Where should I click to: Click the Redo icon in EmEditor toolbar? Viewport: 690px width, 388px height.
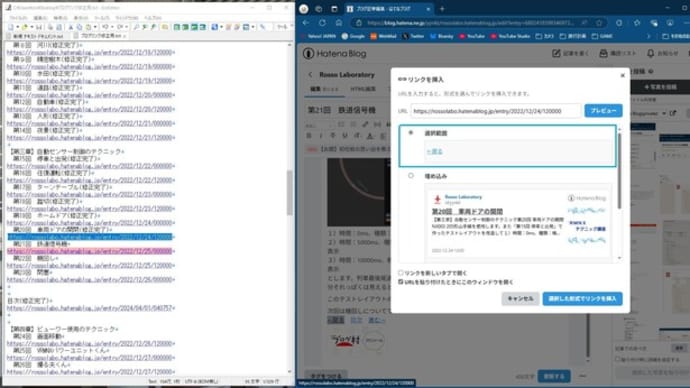120,27
